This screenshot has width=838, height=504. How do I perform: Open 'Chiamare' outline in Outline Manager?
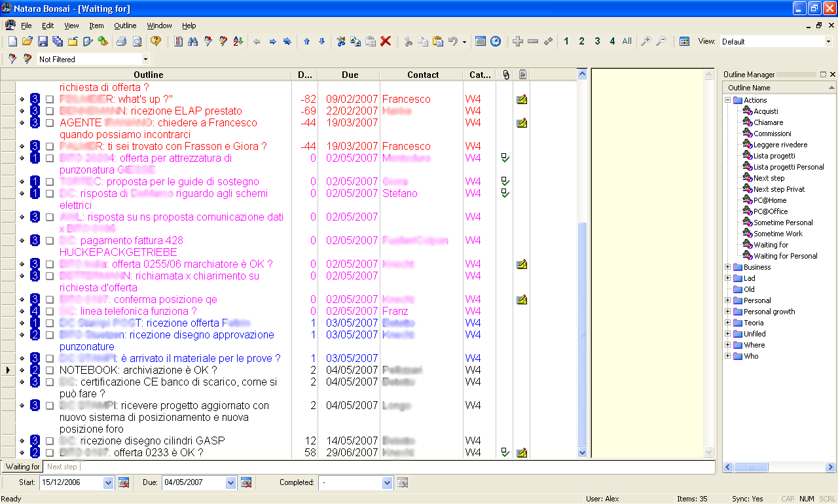pos(768,122)
